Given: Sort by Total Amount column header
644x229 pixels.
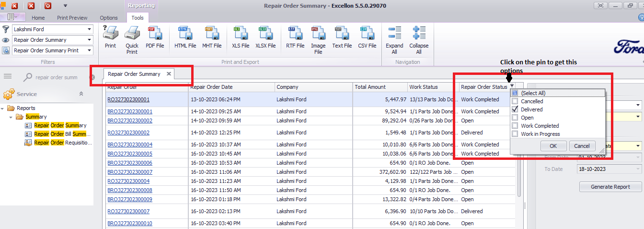Looking at the screenshot, I should pos(380,87).
